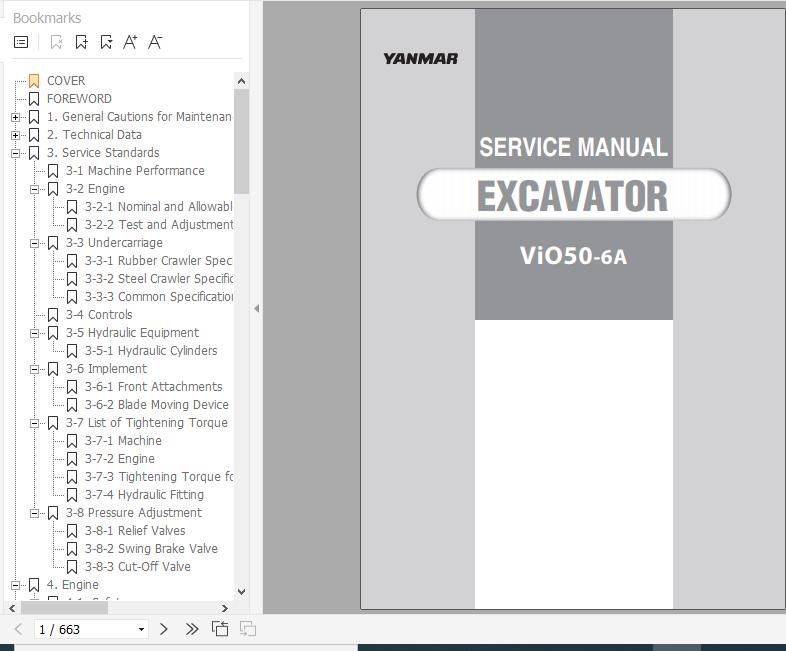The image size is (786, 651).
Task: Open the bookmarks options list icon
Action: coord(21,42)
